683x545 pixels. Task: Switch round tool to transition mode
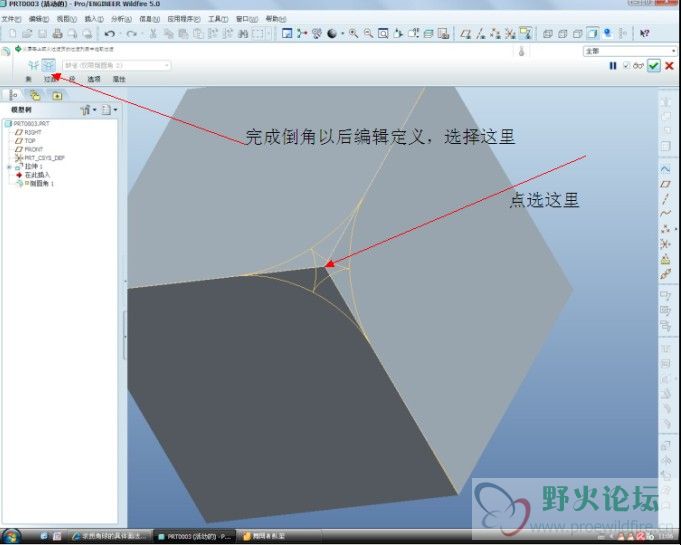click(48, 66)
